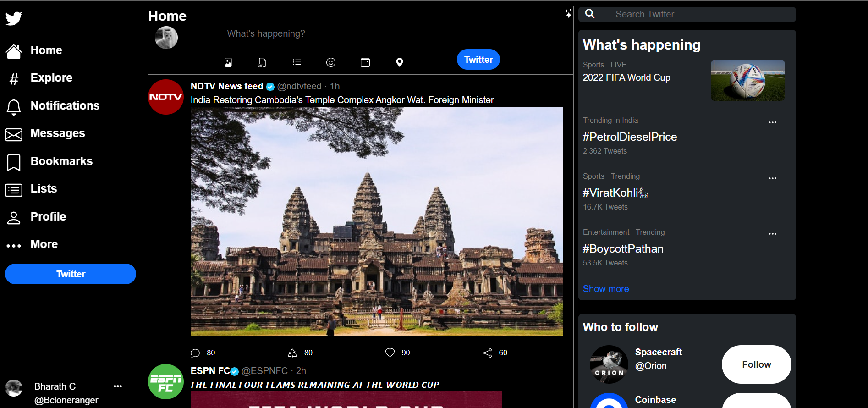Viewport: 868px width, 408px height.
Task: Open options for #PetrolDieselPrice trend
Action: 773,122
